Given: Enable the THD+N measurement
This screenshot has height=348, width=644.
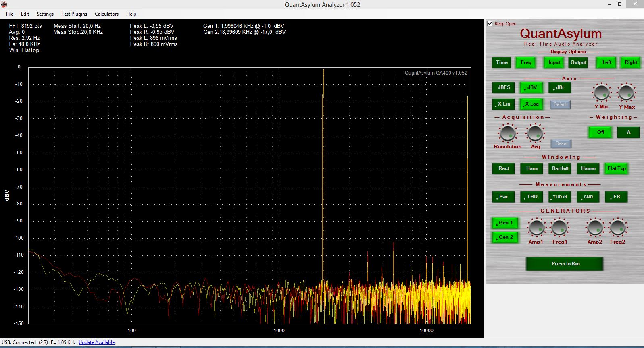Looking at the screenshot, I should (x=560, y=197).
